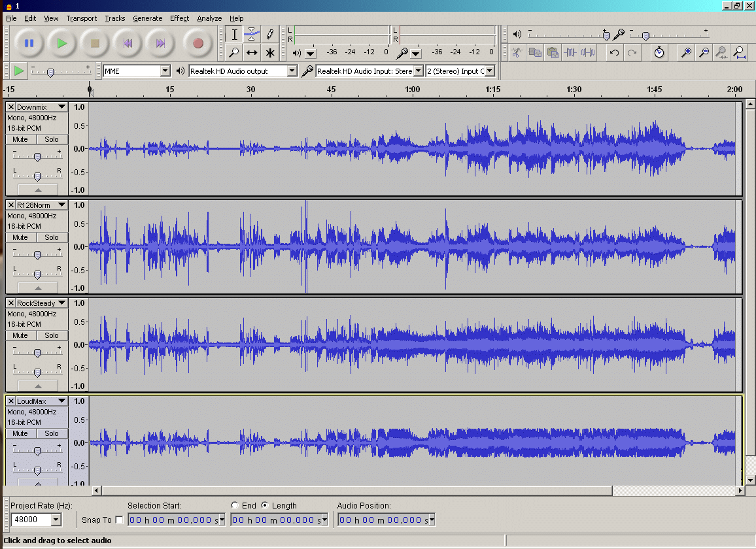This screenshot has height=549, width=756.
Task: Choose the Multi-Tool mode asterisk icon
Action: coord(269,52)
